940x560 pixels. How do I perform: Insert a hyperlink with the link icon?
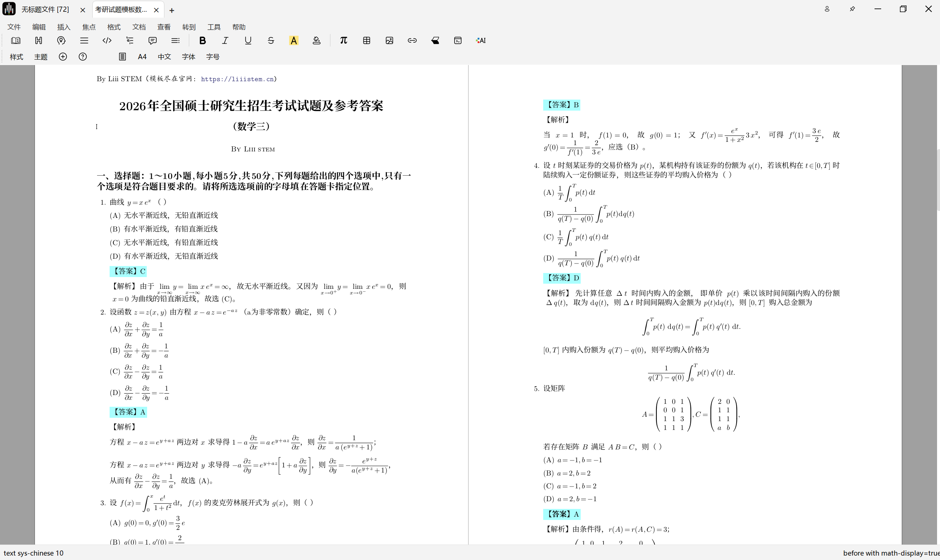(412, 40)
